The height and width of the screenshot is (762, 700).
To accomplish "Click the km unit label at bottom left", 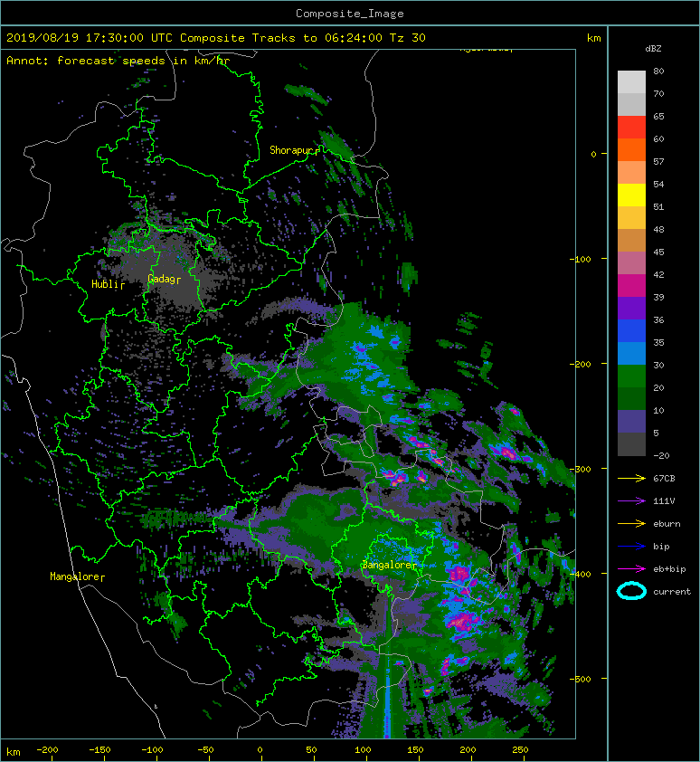I will pos(14,752).
